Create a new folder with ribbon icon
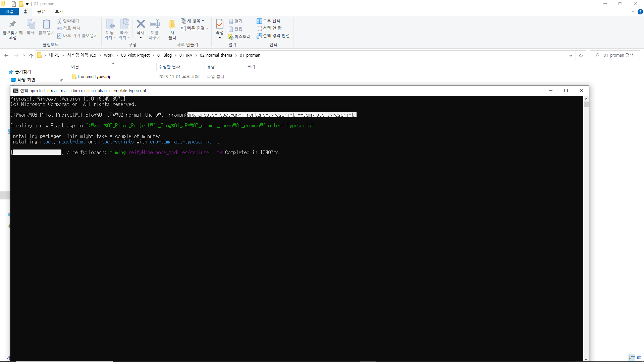The height and width of the screenshot is (362, 644). 172,24
